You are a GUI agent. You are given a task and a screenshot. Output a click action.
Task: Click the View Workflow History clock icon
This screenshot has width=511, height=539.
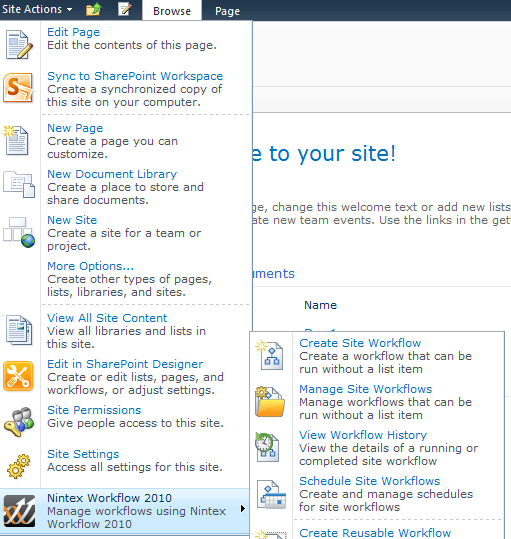click(x=267, y=447)
